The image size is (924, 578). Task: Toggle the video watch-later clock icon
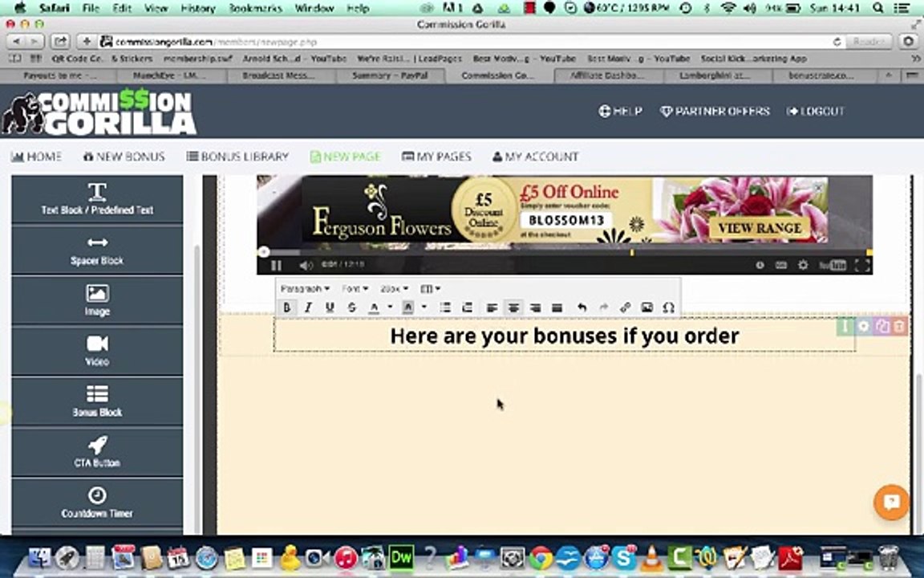coord(760,266)
